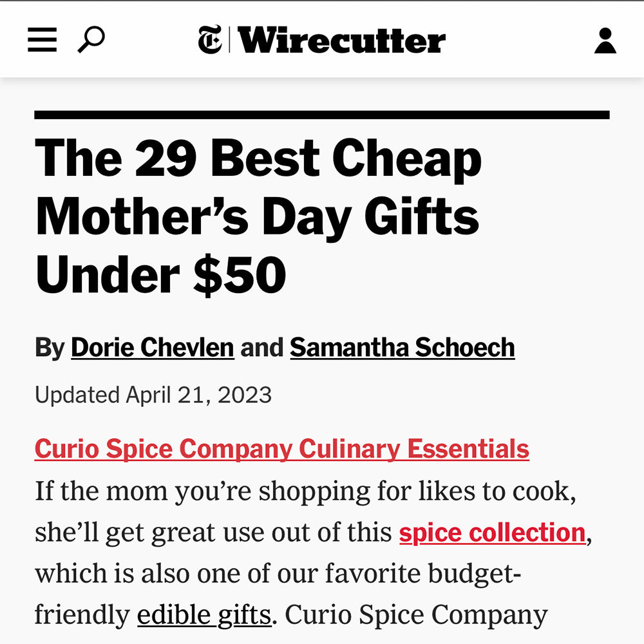The height and width of the screenshot is (644, 644).
Task: Visit the edible gifts link
Action: [x=204, y=615]
